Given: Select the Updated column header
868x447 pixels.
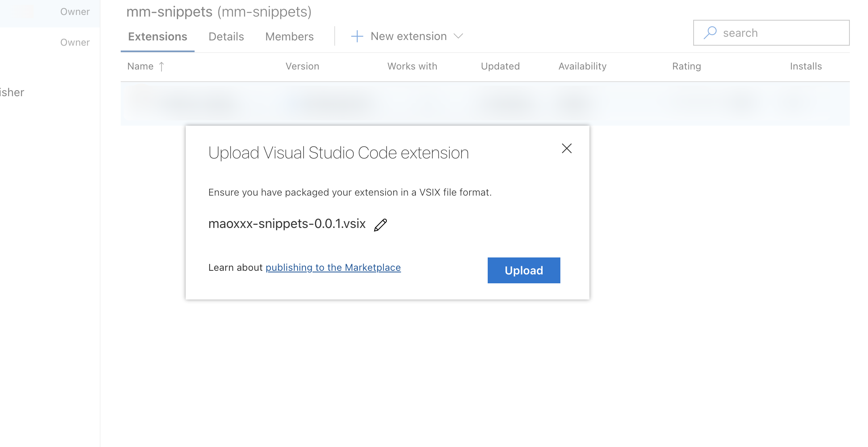Looking at the screenshot, I should [500, 66].
